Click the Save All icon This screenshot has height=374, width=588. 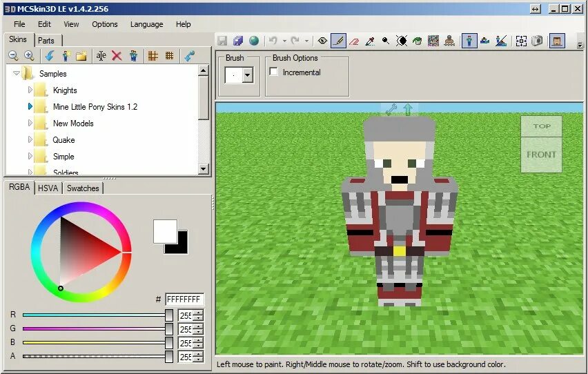[x=238, y=41]
